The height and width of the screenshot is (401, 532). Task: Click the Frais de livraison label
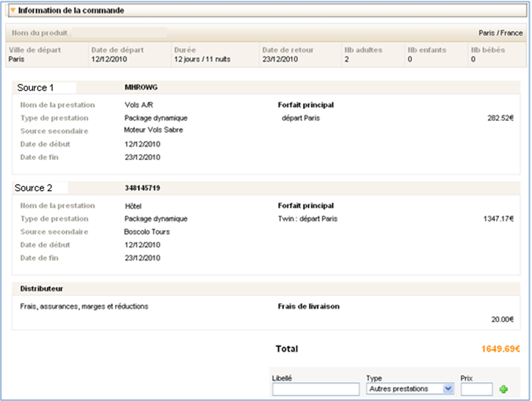308,306
